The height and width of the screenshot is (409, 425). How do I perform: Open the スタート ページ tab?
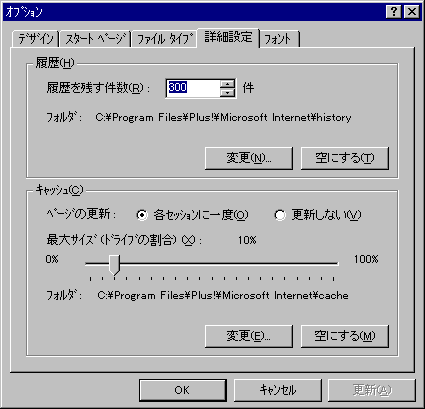(x=95, y=39)
